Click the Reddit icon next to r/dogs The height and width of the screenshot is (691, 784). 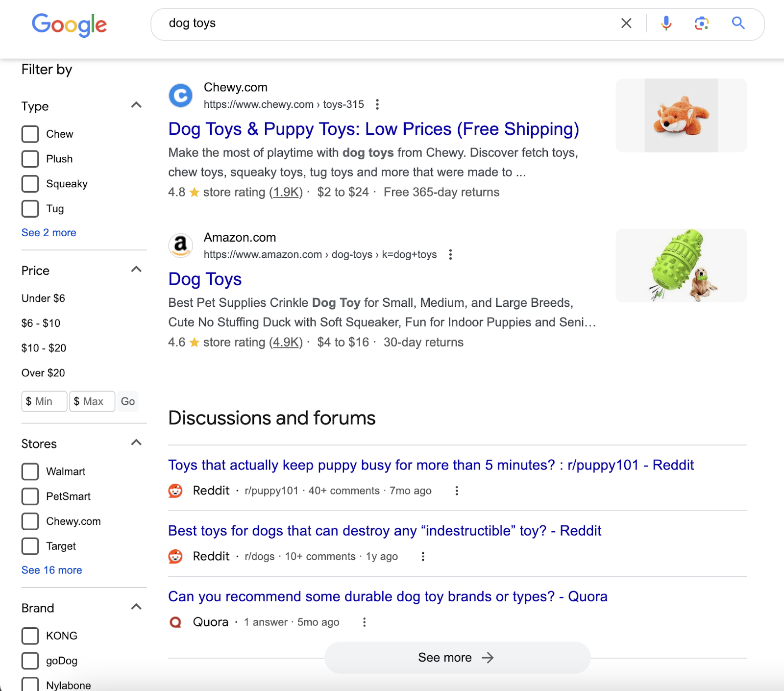(x=175, y=556)
